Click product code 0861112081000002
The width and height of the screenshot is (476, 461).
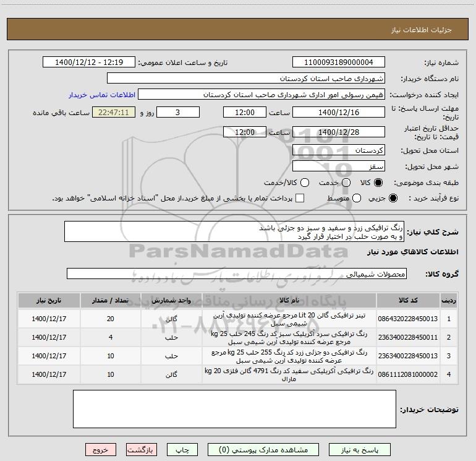coord(408,374)
